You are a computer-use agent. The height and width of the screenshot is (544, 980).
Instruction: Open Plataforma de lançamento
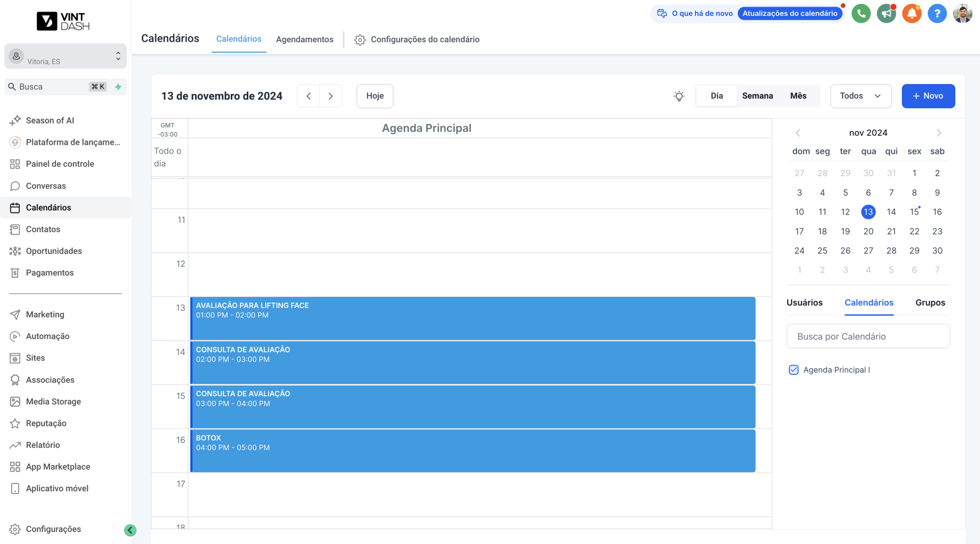[65, 142]
